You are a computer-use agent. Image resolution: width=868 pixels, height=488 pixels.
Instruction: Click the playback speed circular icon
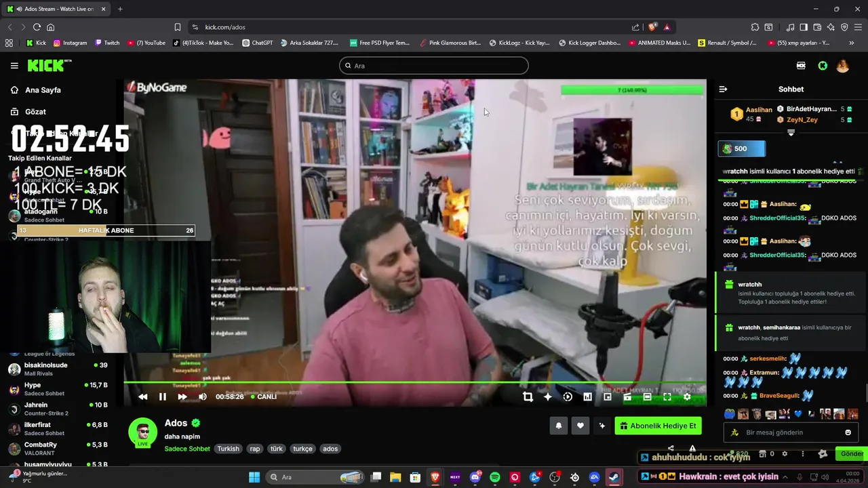click(x=568, y=396)
